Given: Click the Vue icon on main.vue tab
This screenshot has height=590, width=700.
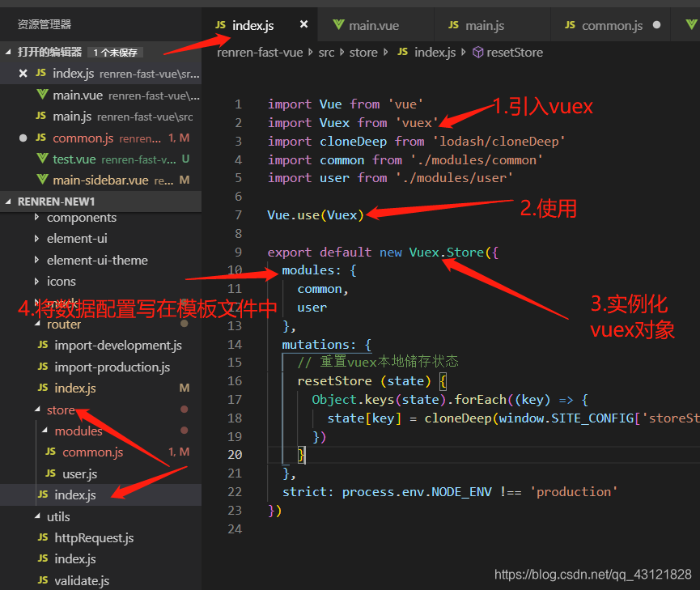Looking at the screenshot, I should click(x=338, y=25).
